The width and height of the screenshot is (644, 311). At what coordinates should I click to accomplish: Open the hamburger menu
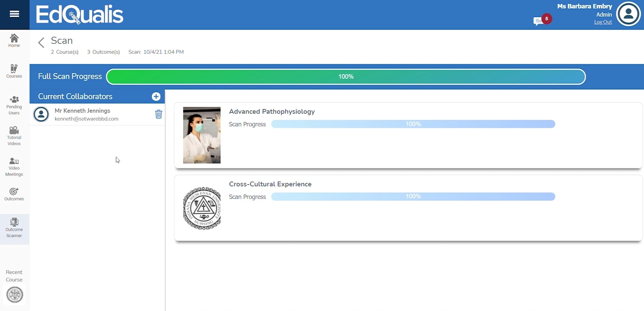tap(14, 14)
